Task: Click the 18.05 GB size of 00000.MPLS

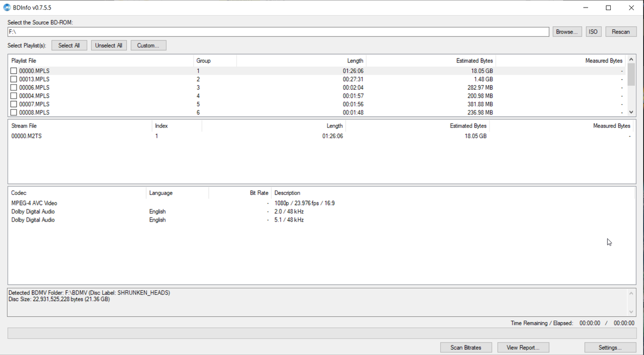Action: pos(482,71)
